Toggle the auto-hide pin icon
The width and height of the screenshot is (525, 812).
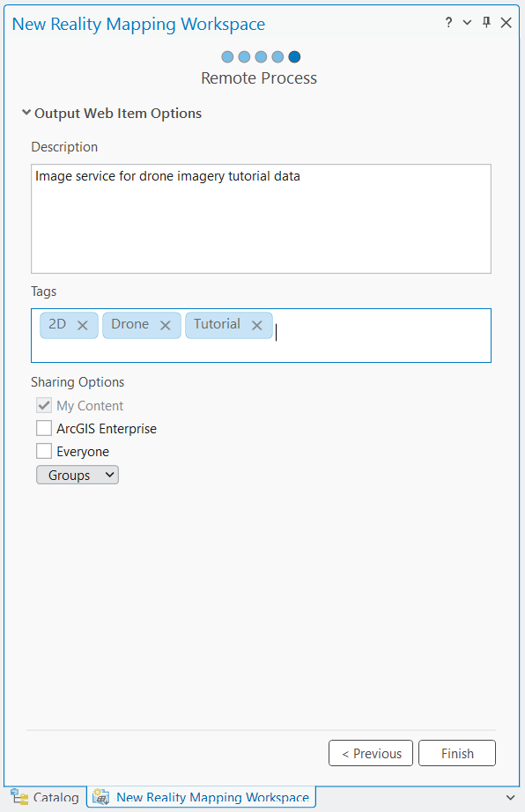[486, 22]
